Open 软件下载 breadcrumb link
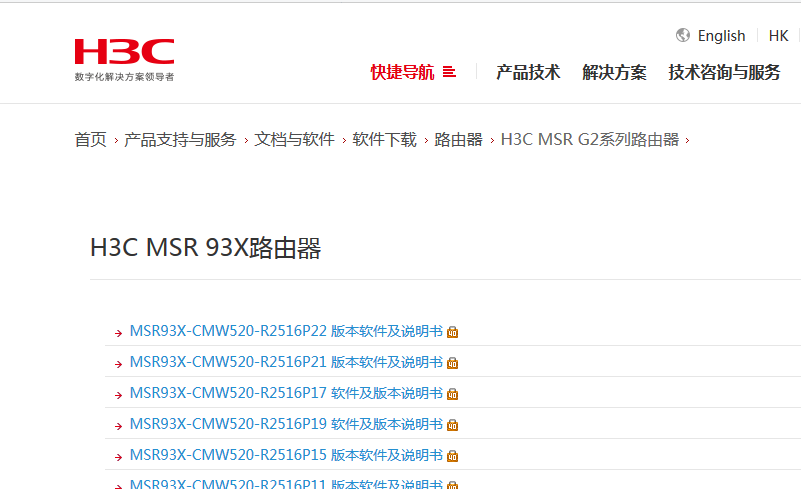801x489 pixels. [x=384, y=139]
